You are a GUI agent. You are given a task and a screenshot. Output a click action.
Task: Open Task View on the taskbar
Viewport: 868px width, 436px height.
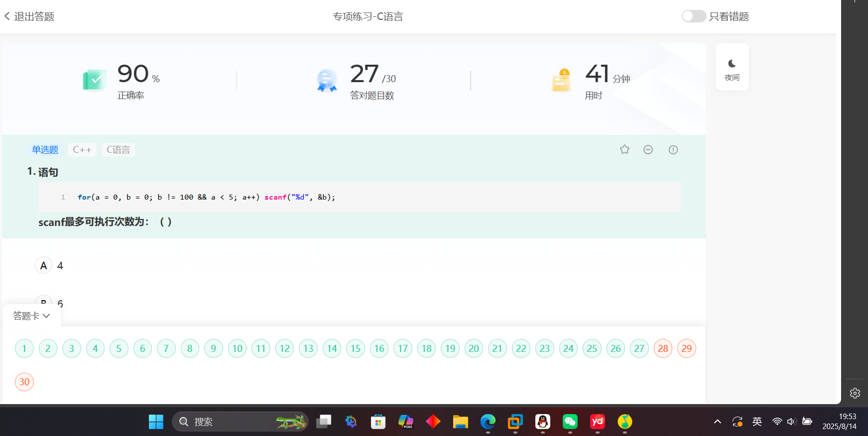pos(324,422)
